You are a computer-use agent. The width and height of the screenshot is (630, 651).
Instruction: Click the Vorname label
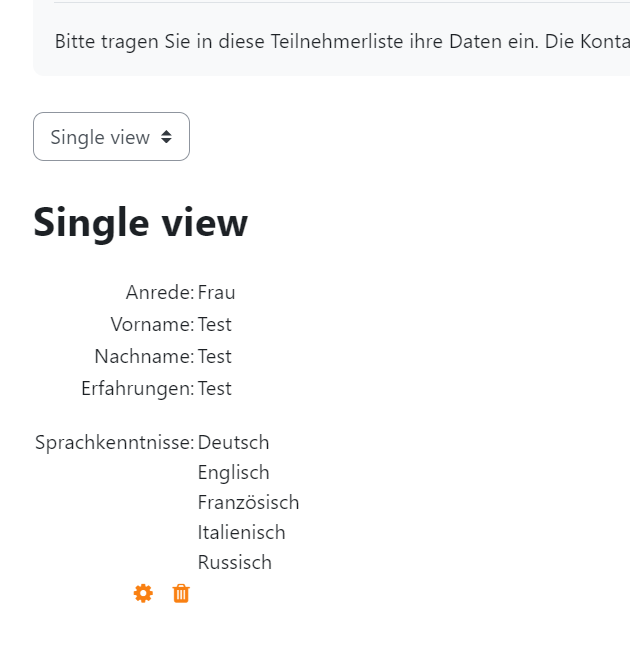pos(152,324)
